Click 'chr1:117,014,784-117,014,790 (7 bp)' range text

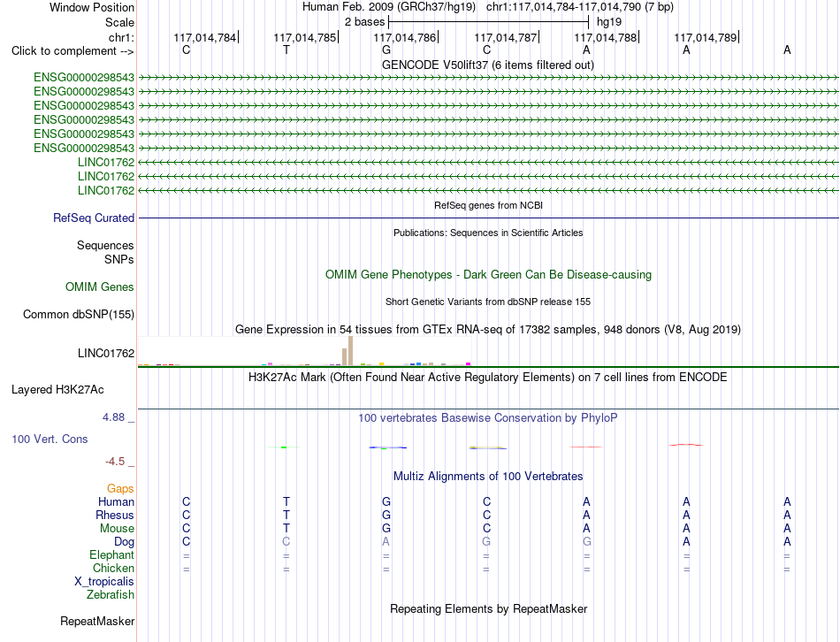click(x=580, y=7)
